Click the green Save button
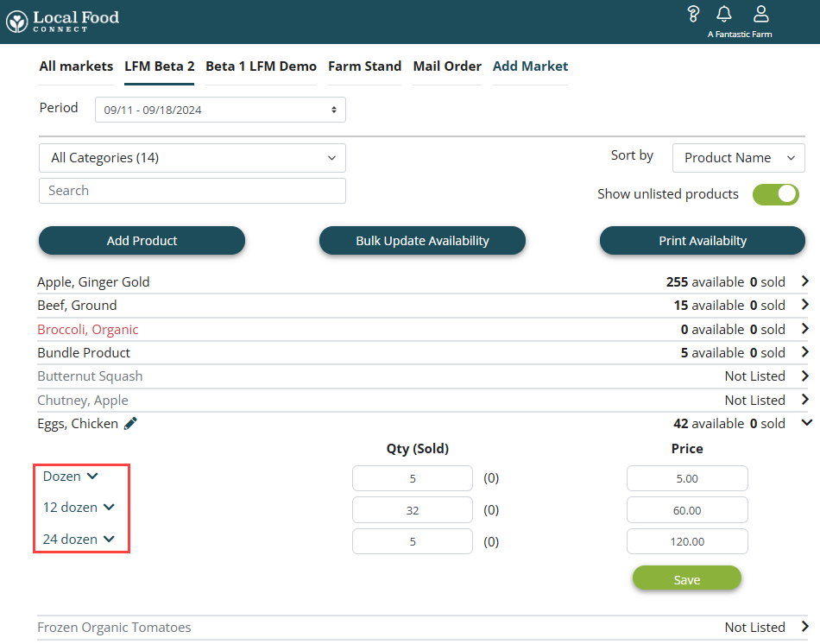The height and width of the screenshot is (644, 820). (686, 579)
